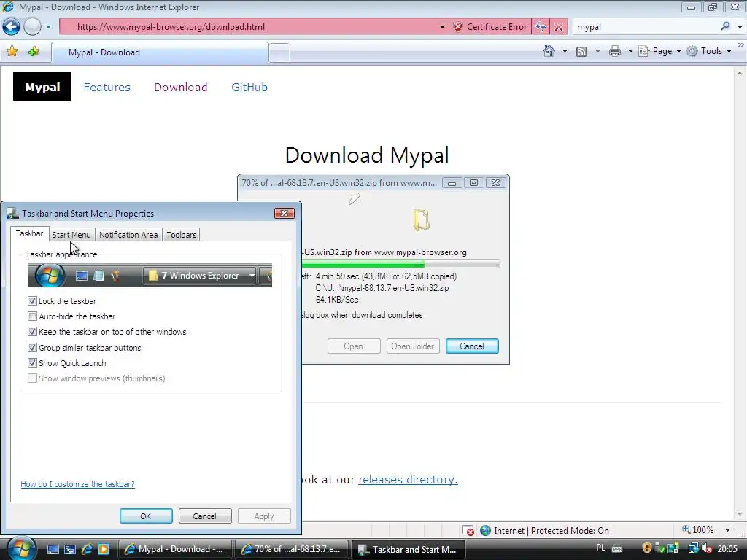Expand the Print dropdown arrow
The image size is (747, 560).
click(630, 51)
